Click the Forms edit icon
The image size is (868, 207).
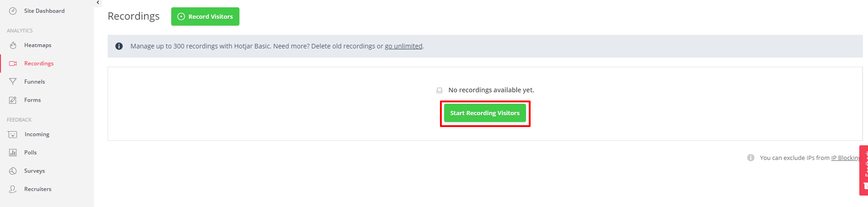pyautogui.click(x=13, y=100)
